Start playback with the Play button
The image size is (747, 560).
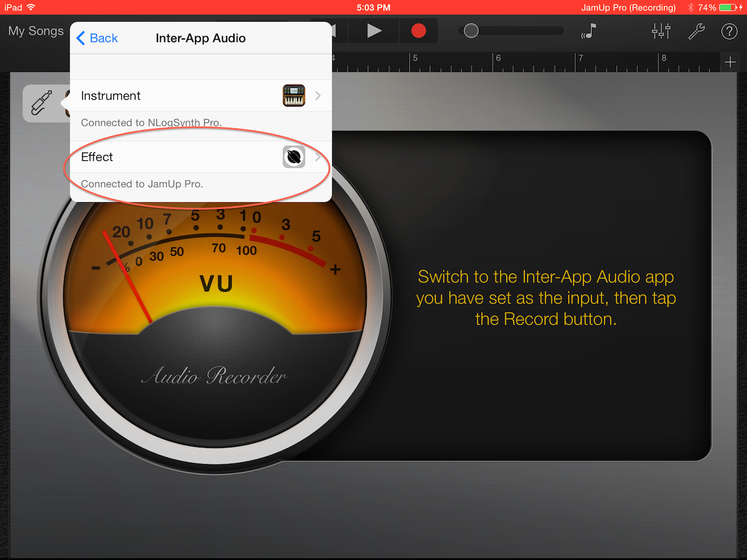click(374, 30)
